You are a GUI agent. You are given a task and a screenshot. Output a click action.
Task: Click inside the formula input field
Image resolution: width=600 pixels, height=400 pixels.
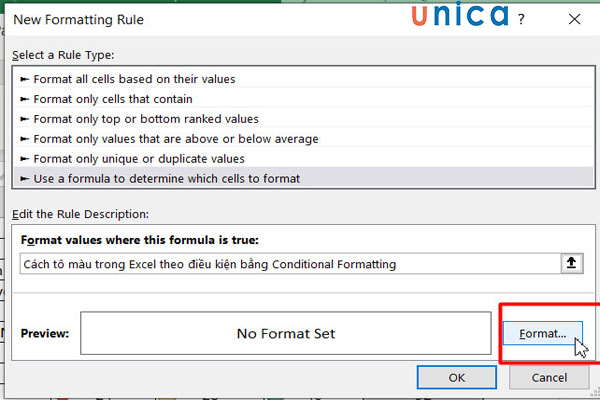pos(288,264)
